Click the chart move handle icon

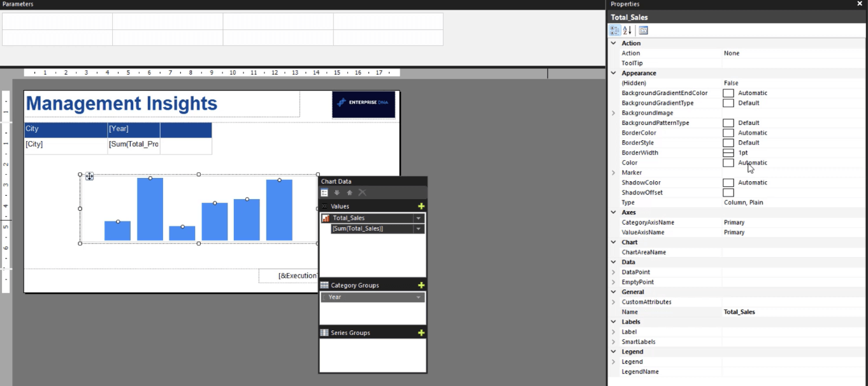pyautogui.click(x=89, y=177)
